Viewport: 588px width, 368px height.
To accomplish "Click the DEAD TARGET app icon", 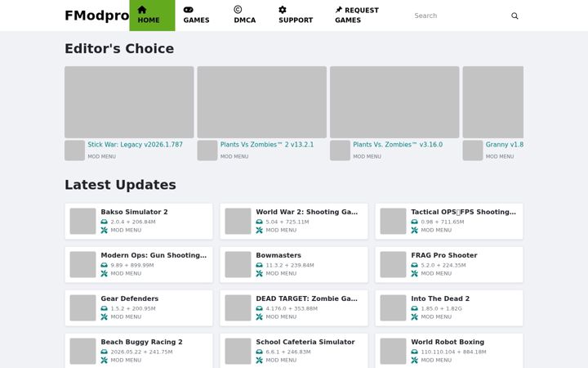I will [x=238, y=308].
